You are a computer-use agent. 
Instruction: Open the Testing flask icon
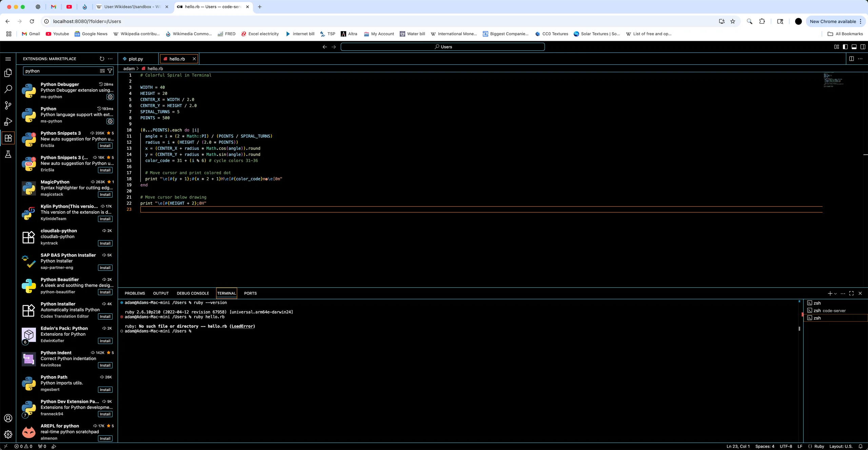click(x=8, y=154)
